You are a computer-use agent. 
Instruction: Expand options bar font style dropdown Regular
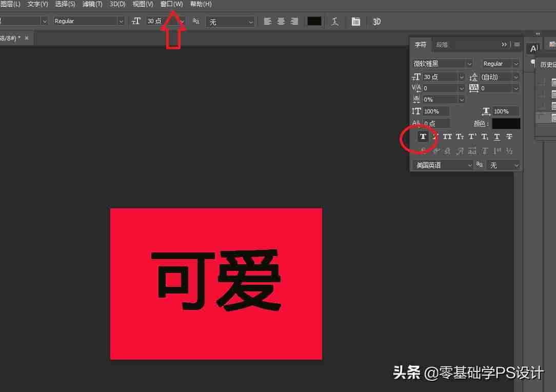click(x=89, y=21)
